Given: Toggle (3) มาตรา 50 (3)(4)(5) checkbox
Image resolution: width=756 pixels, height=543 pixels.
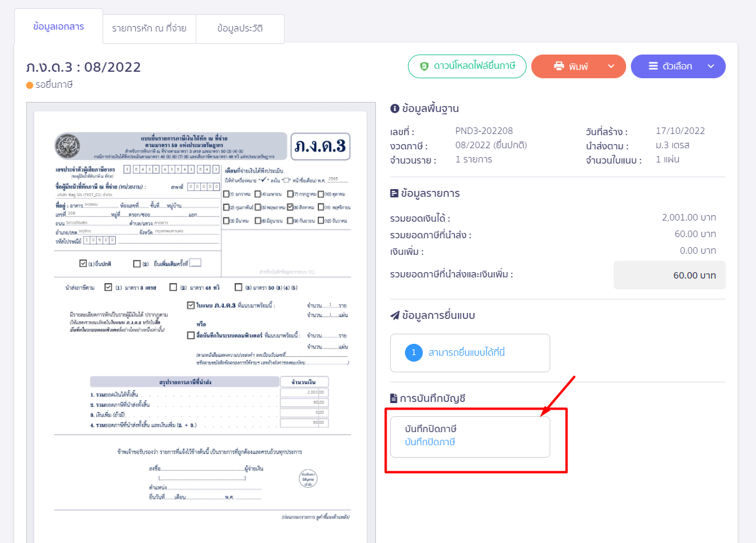Looking at the screenshot, I should click(x=238, y=288).
